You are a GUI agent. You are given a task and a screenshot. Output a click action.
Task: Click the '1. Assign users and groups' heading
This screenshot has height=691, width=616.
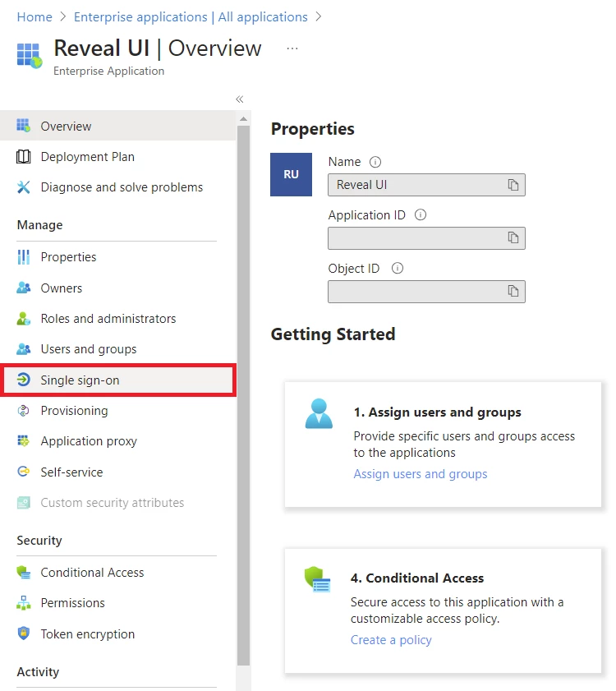point(437,412)
